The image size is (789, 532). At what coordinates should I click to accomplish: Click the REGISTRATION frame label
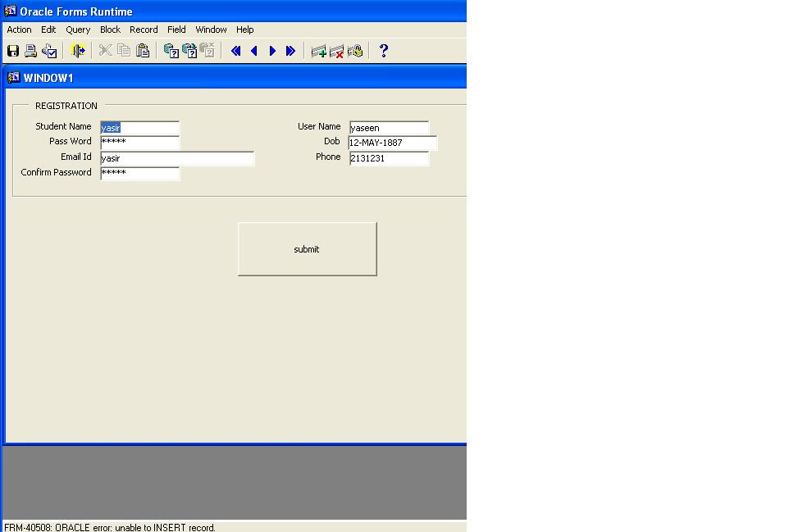(66, 106)
